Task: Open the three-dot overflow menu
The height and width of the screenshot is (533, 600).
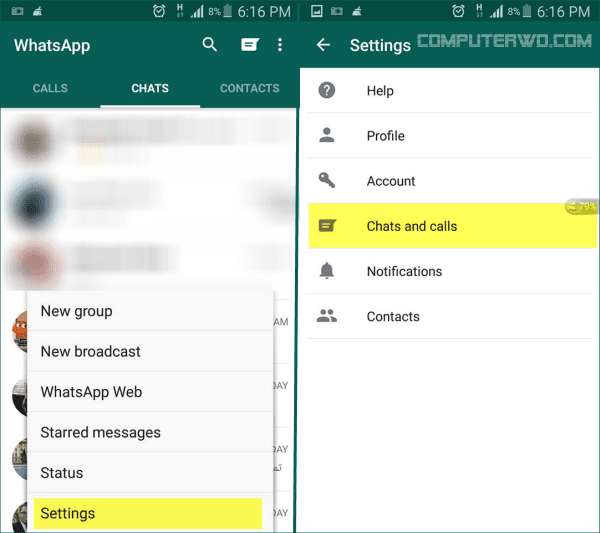Action: pos(280,45)
